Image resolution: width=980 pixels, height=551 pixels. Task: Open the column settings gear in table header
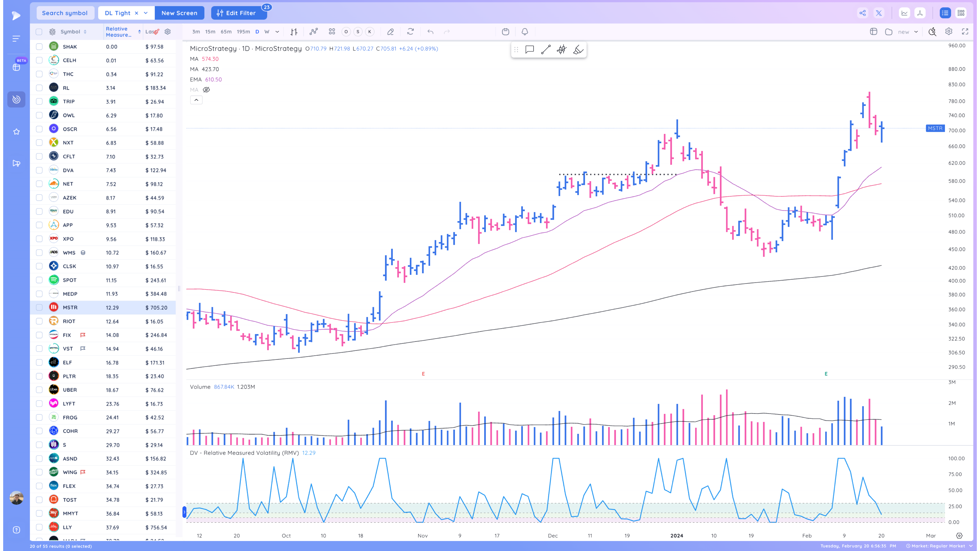click(167, 32)
